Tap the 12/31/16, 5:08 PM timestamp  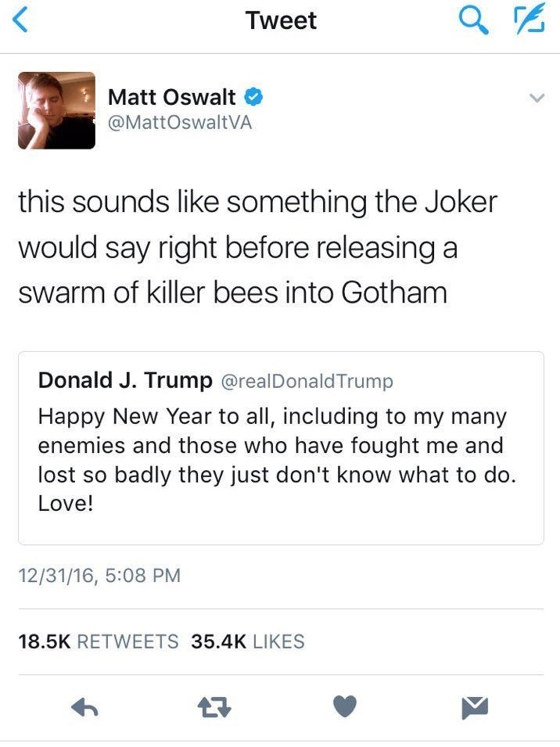(99, 576)
